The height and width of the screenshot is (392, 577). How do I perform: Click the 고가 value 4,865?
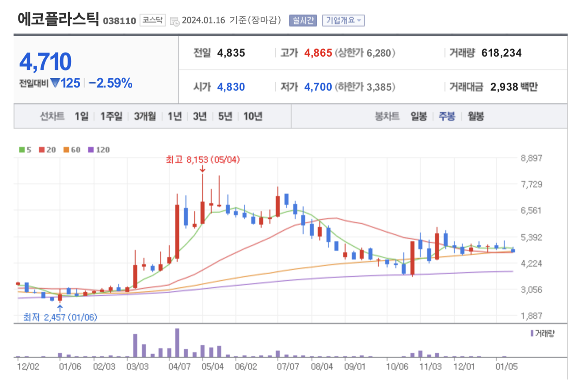tap(318, 53)
